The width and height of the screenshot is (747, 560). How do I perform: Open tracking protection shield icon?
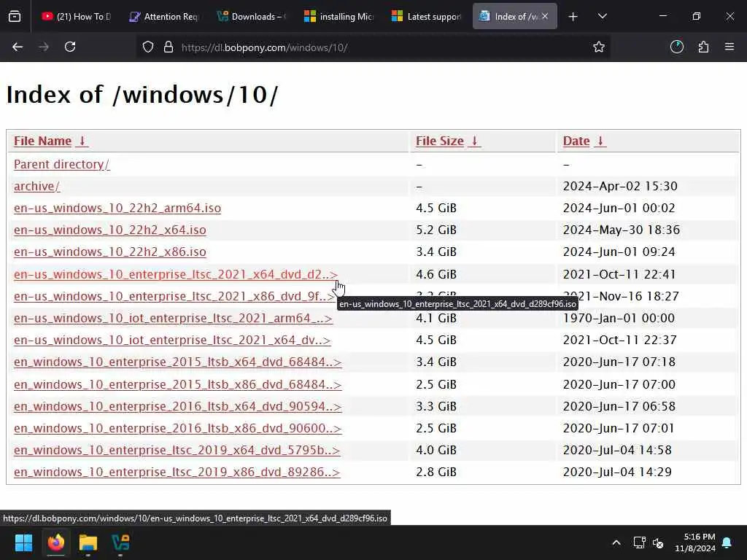click(x=148, y=47)
